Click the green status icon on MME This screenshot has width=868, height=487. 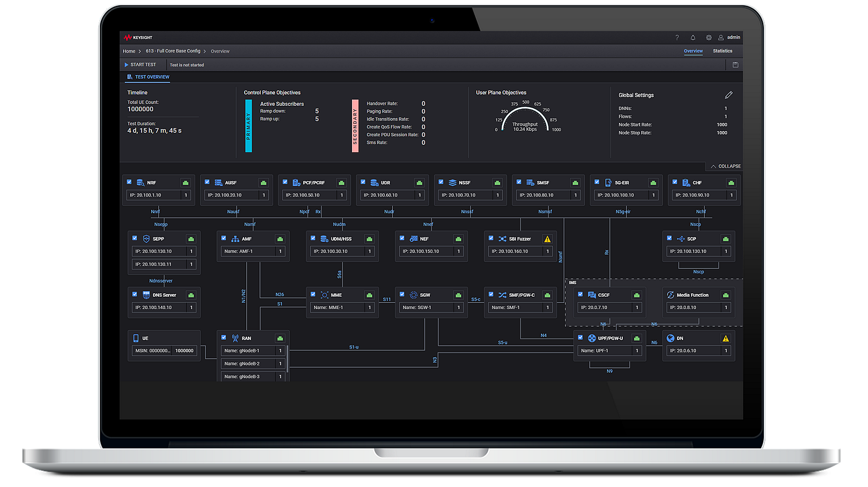tap(369, 295)
